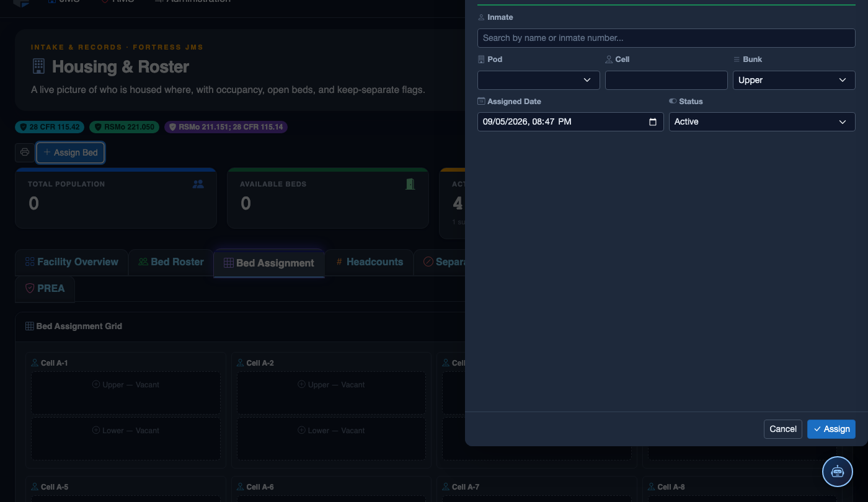
Task: Click the print icon button
Action: (25, 152)
